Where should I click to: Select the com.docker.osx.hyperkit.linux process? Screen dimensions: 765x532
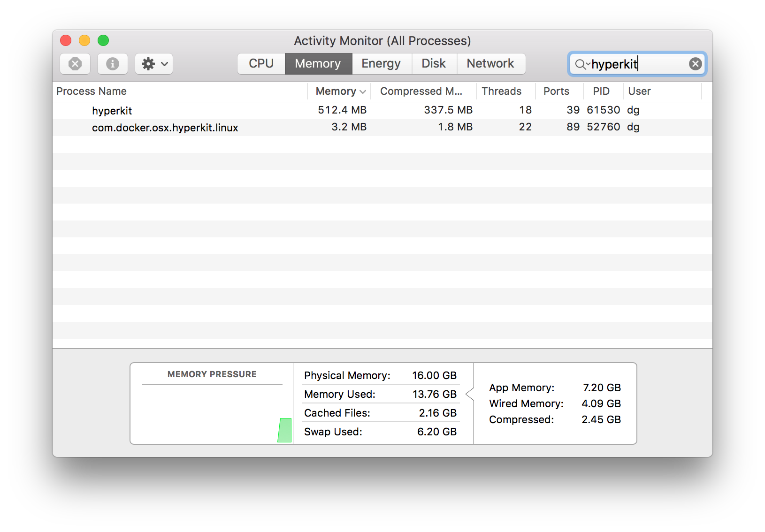(x=382, y=128)
